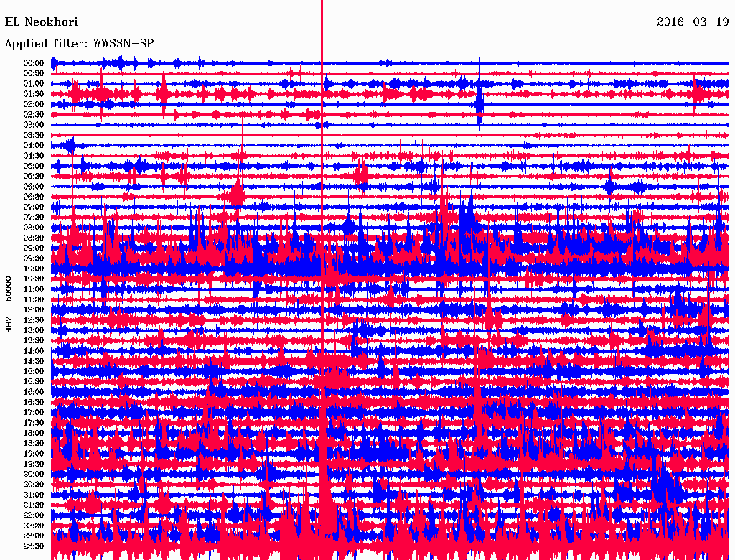
Task: Select the 18:30 time label
Action: point(34,443)
